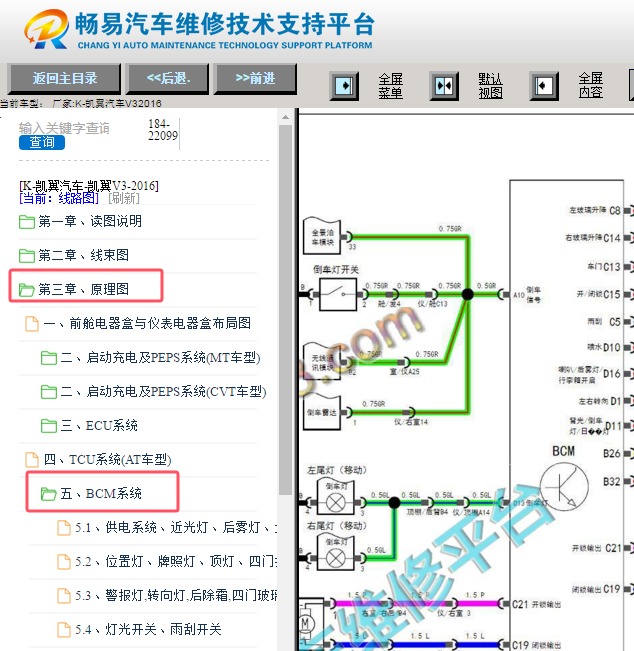
Task: Click open-folder icon of 第三章、原理图
Action: point(27,290)
